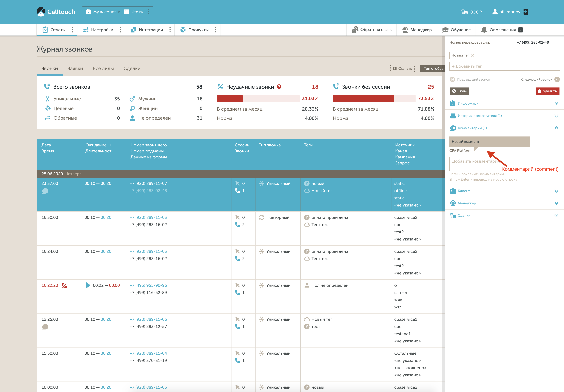The image size is (564, 392).
Task: Mark call as Спам
Action: pos(459,91)
